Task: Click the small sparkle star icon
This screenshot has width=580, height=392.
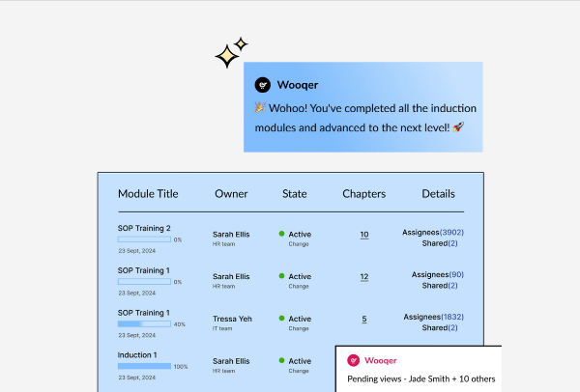Action: (x=241, y=44)
